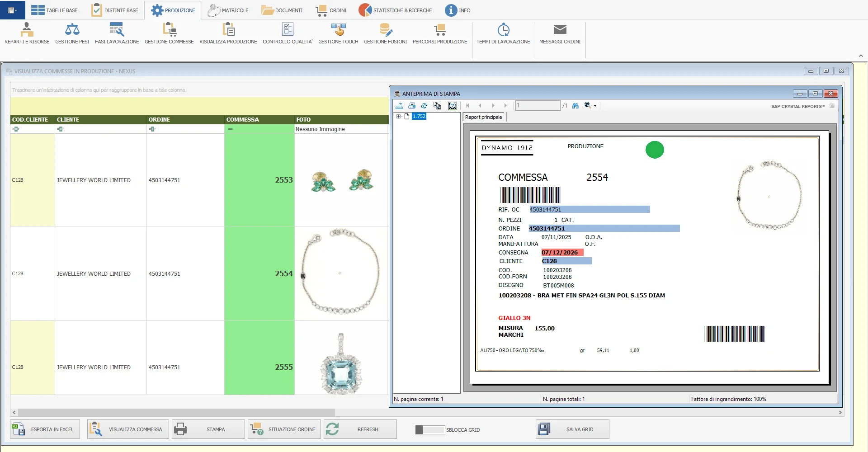The image size is (868, 452).
Task: Open Fasi Lavorazione in the ribbon
Action: click(x=117, y=33)
